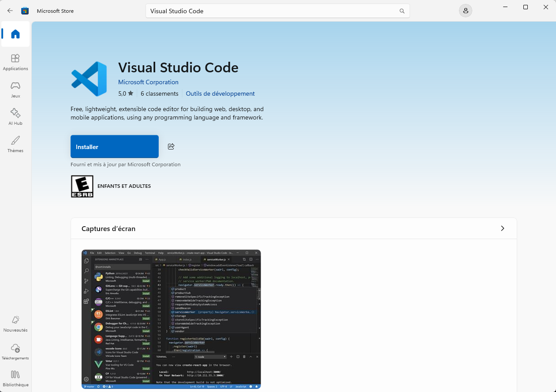This screenshot has width=556, height=392.
Task: Open Téléchargements in sidebar
Action: click(x=15, y=351)
